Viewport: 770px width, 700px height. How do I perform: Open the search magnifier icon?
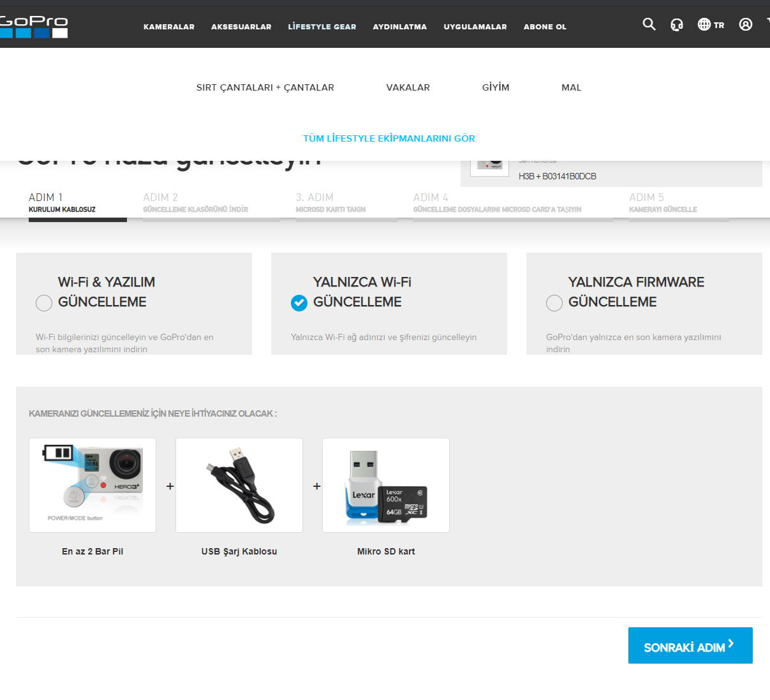pyautogui.click(x=649, y=24)
